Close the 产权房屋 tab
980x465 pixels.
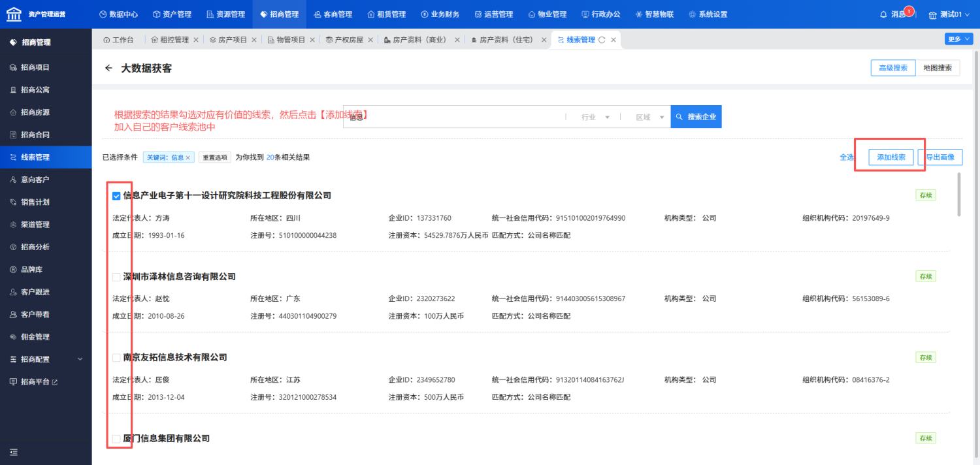coord(370,40)
